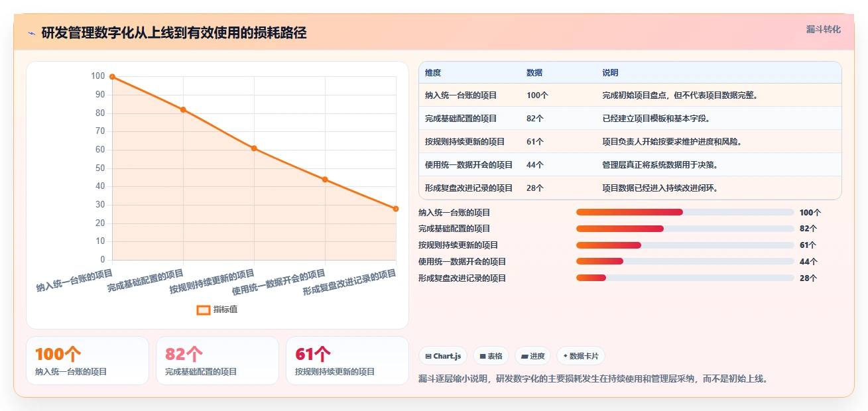Click the chart data point at value 28
This screenshot has width=868, height=411.
pos(396,209)
